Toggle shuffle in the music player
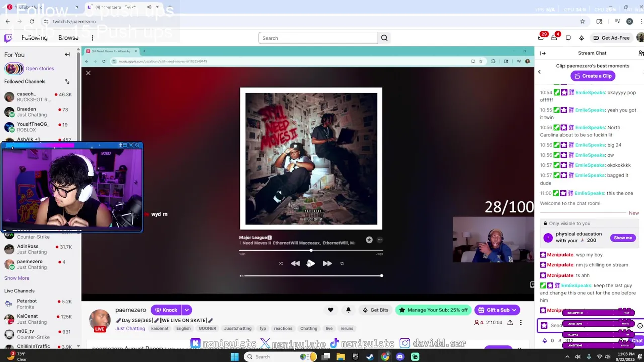Viewport: 644px width, 362px height. [281, 263]
